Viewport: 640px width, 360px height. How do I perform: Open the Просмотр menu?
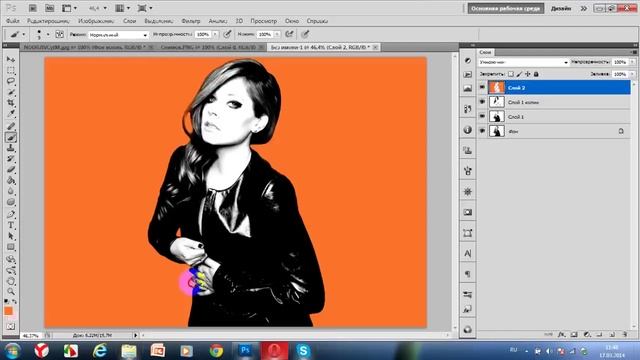tap(263, 21)
